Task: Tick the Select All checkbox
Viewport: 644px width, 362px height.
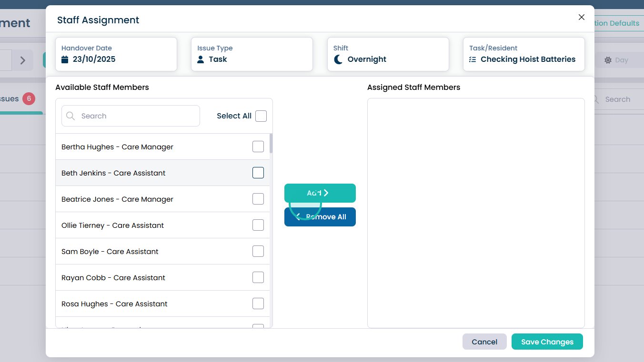Action: pos(261,116)
